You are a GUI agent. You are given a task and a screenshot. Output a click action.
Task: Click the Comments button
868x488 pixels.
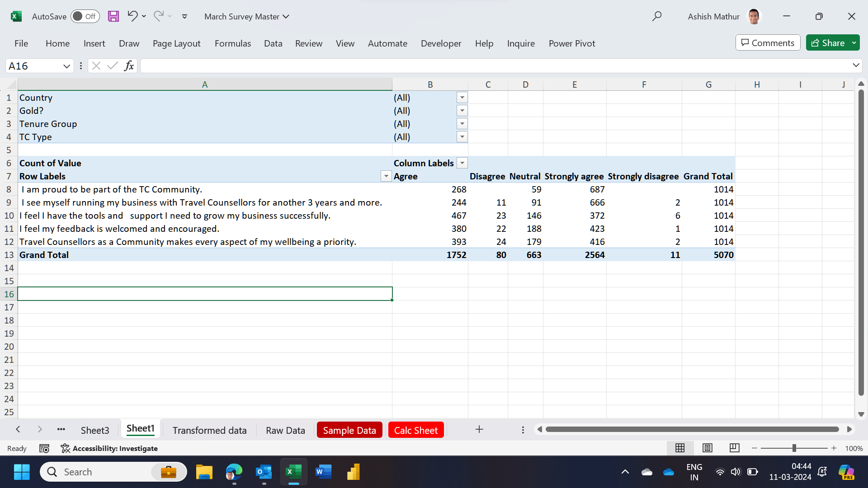(x=768, y=43)
